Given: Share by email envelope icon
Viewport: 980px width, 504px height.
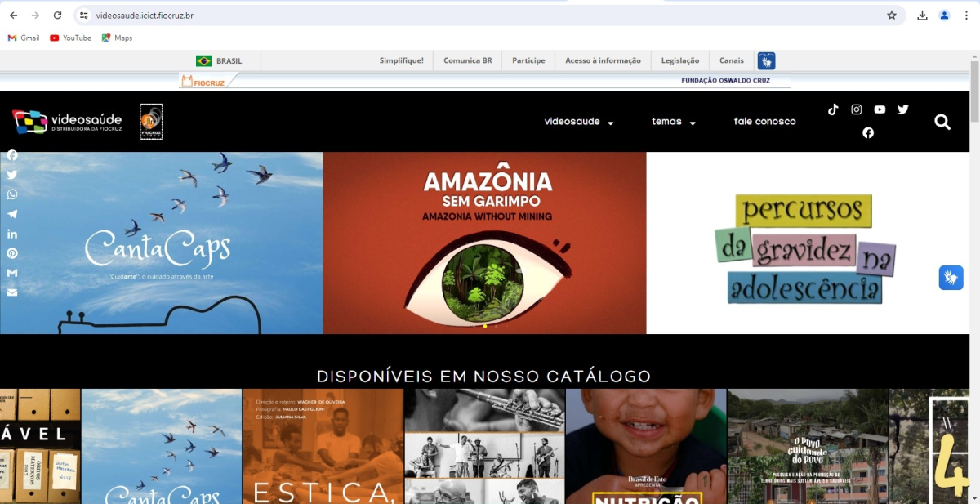Looking at the screenshot, I should pyautogui.click(x=12, y=292).
